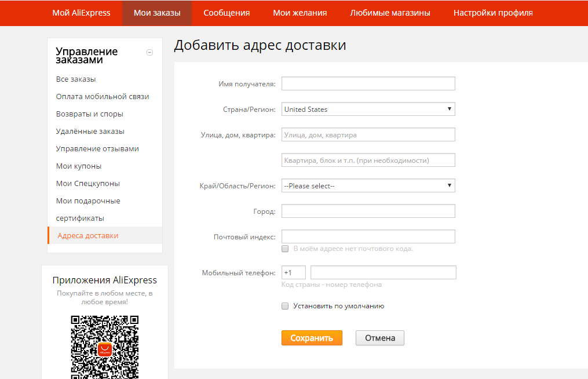
Task: Click the Добавить адрес доставки heading
Action: (260, 45)
